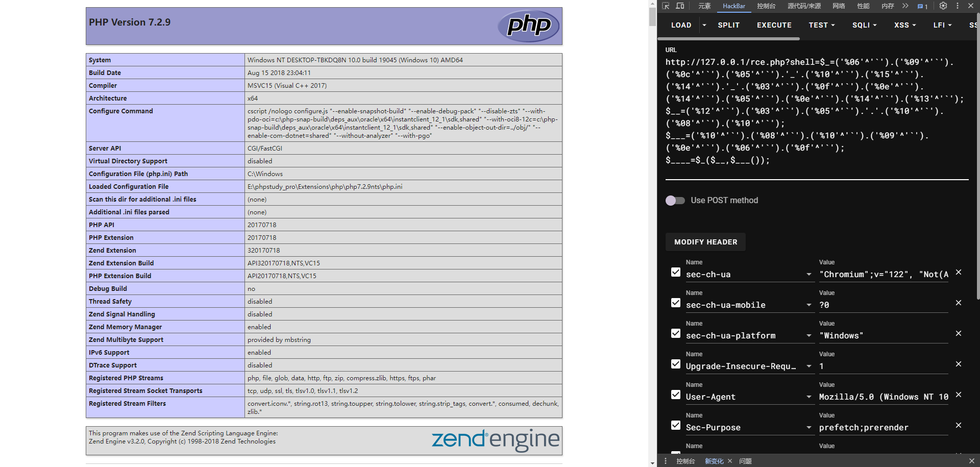This screenshot has height=467, width=980.
Task: Show more DevTools tabs via chevrons
Action: [x=905, y=6]
